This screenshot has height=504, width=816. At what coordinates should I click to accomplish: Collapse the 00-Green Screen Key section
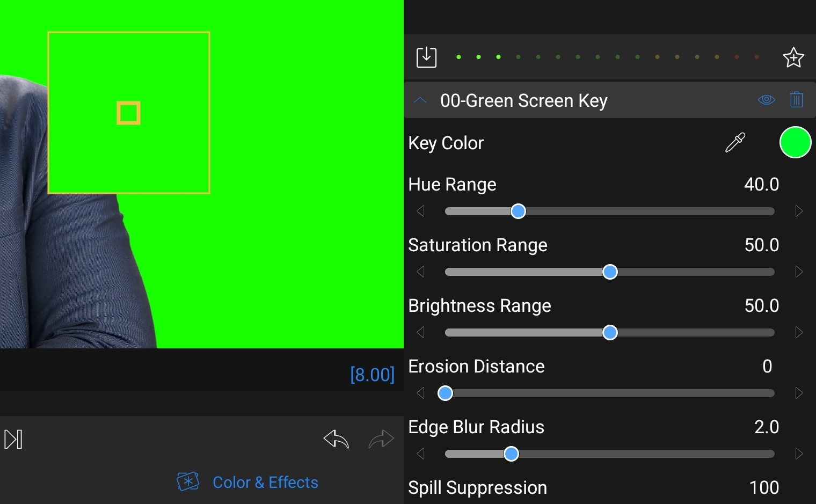(420, 100)
